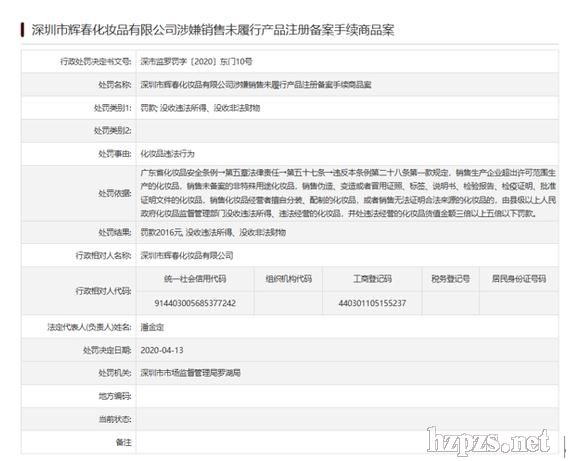Select the 处罚类别1 label
The width and height of the screenshot is (577, 461).
point(113,108)
